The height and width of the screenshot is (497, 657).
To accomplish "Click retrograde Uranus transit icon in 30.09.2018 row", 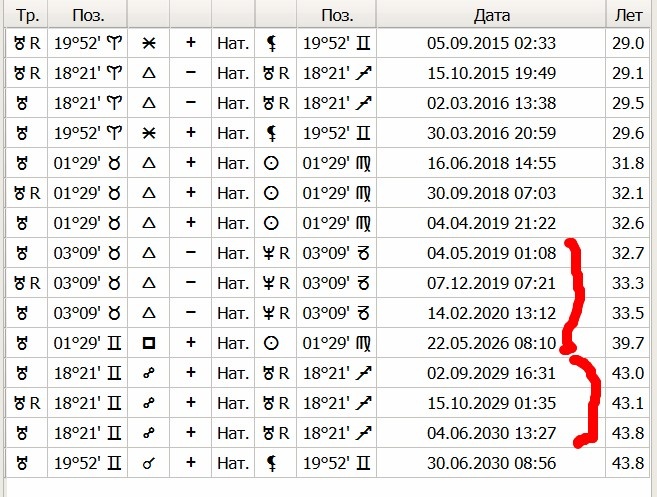I will pyautogui.click(x=27, y=193).
